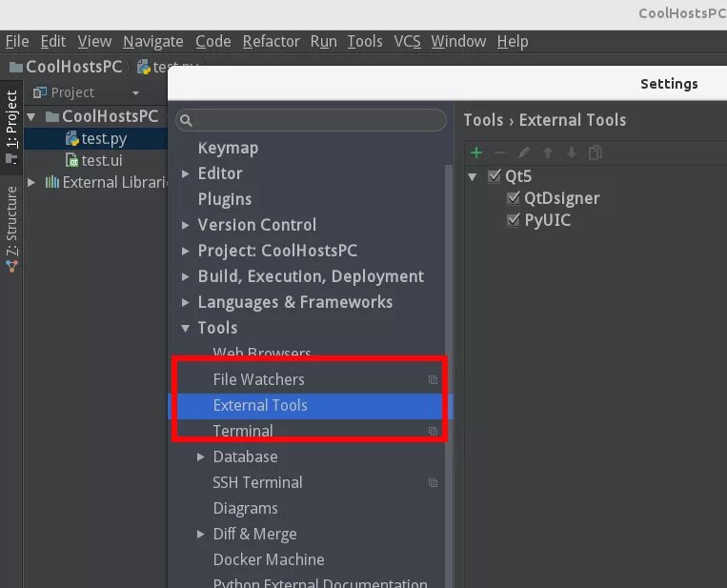Click the Move Up arrow icon

coord(548,152)
